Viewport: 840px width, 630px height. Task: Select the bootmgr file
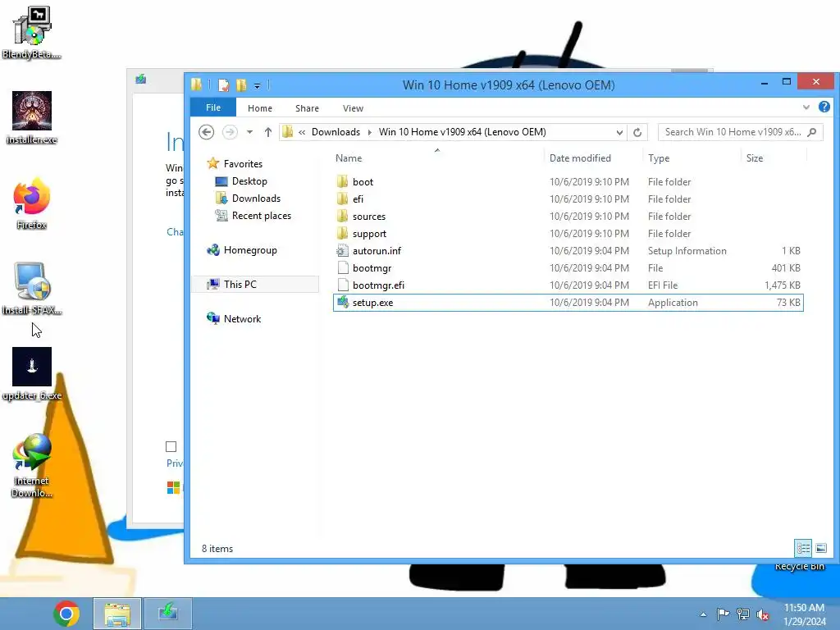click(568, 268)
